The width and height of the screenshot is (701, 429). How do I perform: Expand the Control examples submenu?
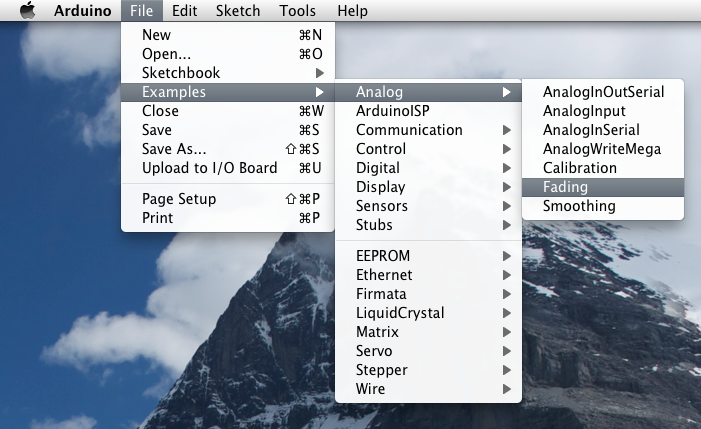pos(428,149)
